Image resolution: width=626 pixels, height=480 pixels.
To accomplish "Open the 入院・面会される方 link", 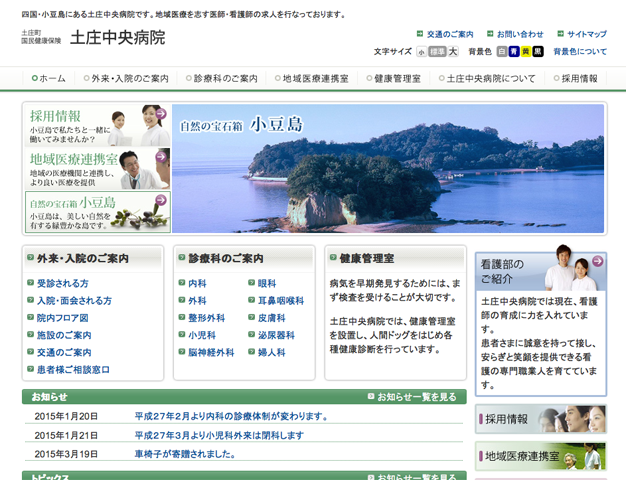I will tap(74, 301).
